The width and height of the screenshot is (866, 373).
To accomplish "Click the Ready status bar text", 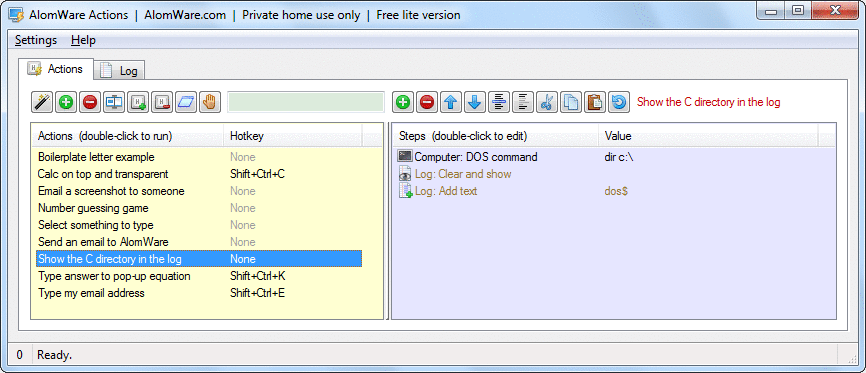I will coord(54,355).
